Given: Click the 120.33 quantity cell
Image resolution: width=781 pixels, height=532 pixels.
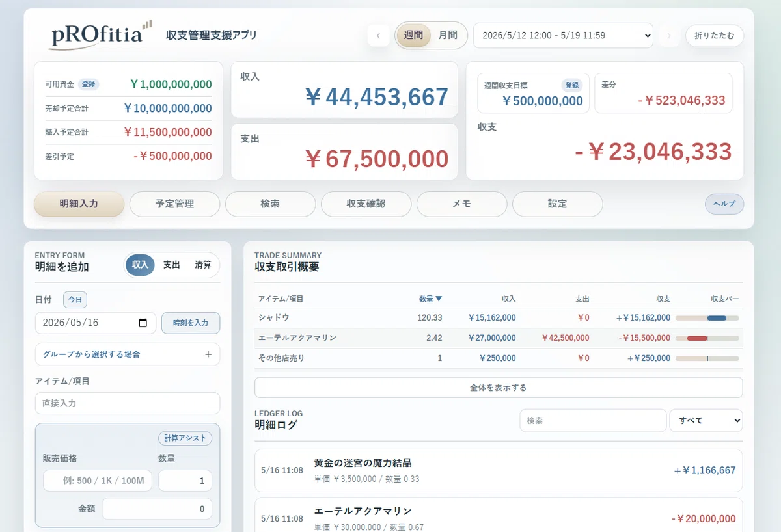Looking at the screenshot, I should [x=430, y=318].
